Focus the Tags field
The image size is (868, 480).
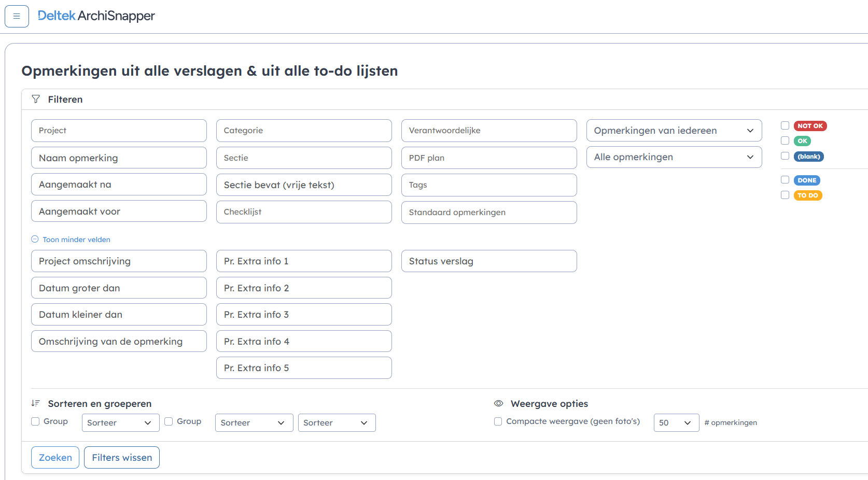(489, 185)
